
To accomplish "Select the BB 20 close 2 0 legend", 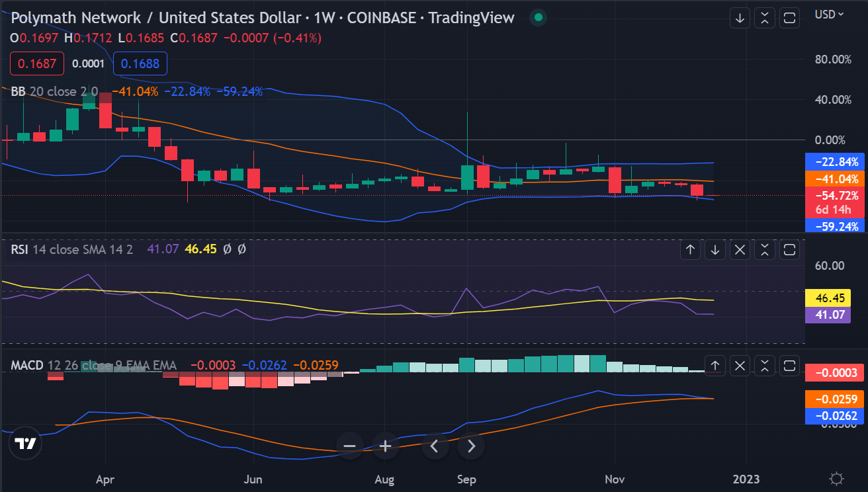I will pyautogui.click(x=55, y=92).
